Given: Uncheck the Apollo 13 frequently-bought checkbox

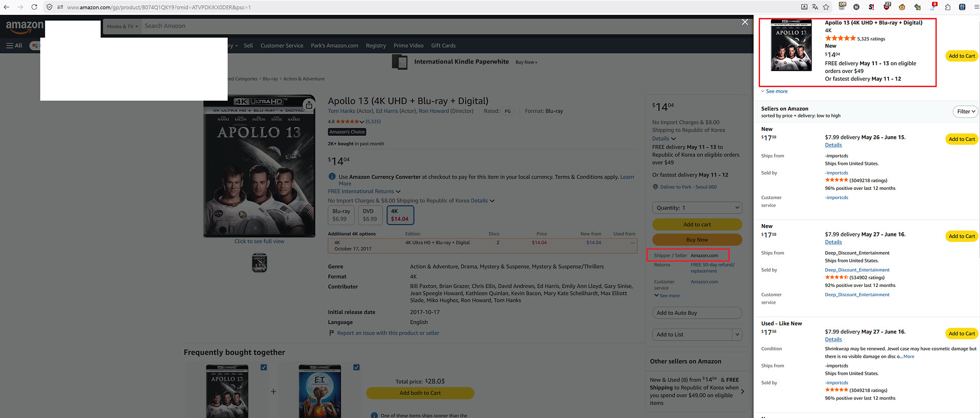Looking at the screenshot, I should coord(264,367).
